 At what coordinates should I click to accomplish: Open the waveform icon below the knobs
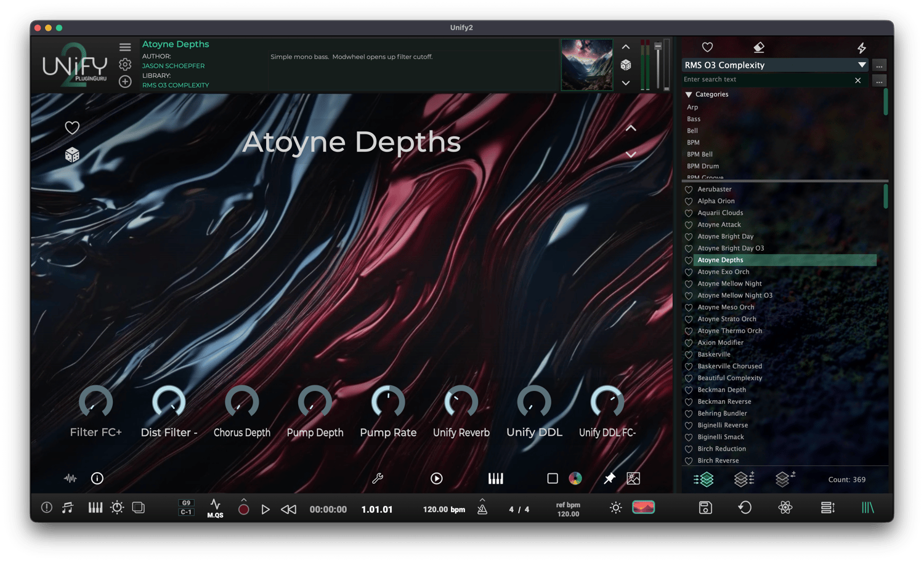click(70, 478)
